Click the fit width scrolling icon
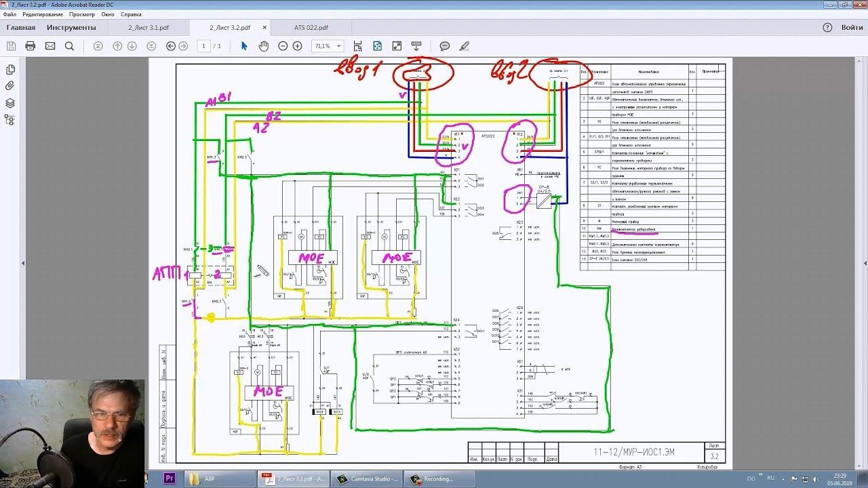Screen dimensions: 868x488 click(x=358, y=46)
